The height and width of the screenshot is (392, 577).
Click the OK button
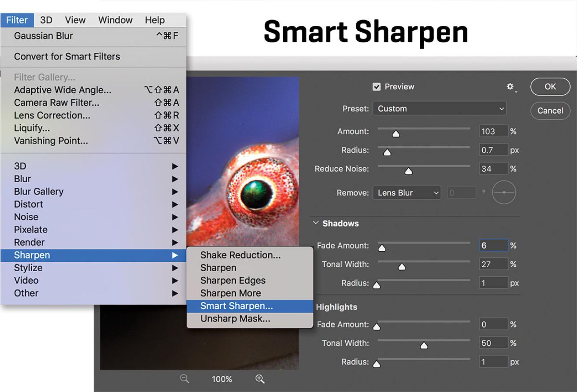pos(550,87)
